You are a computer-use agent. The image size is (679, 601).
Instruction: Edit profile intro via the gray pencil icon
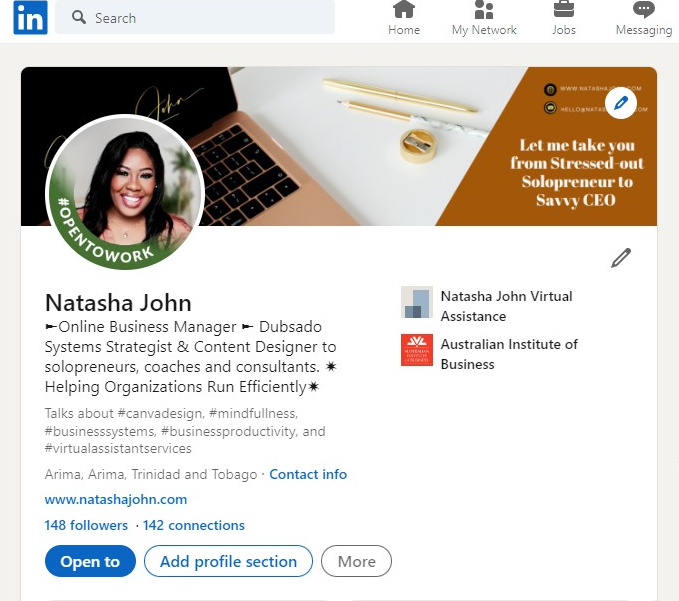[x=621, y=258]
